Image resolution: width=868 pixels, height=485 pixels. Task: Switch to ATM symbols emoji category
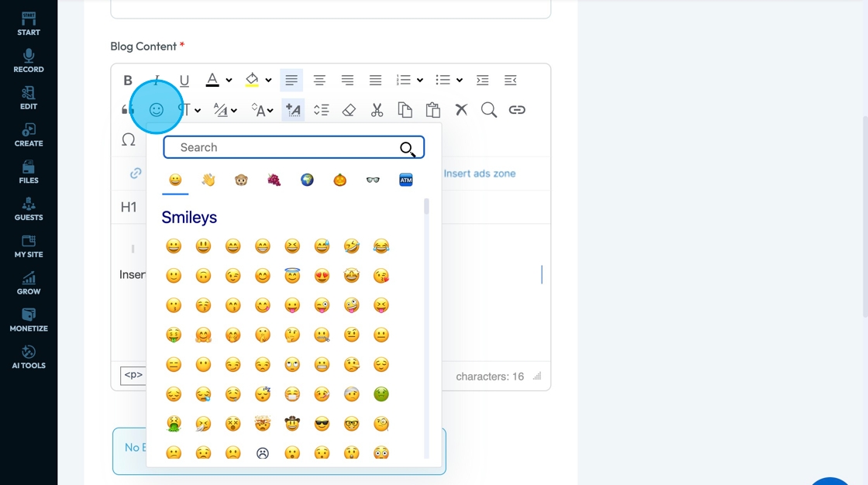click(x=406, y=180)
